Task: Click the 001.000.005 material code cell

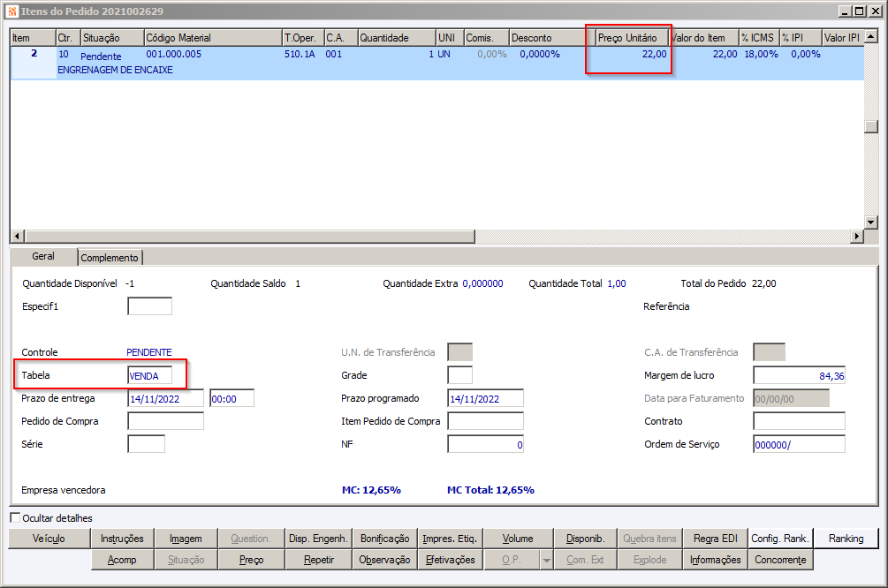Action: (174, 55)
